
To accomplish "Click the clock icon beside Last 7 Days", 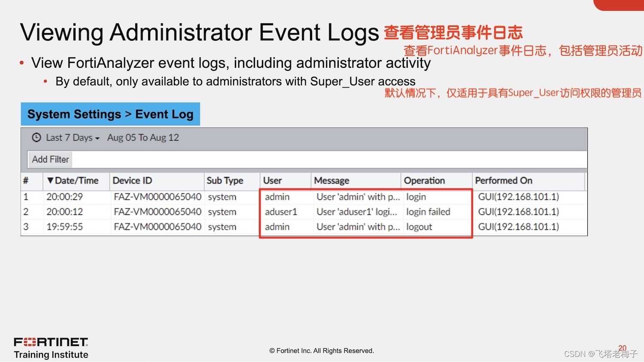I will click(36, 138).
